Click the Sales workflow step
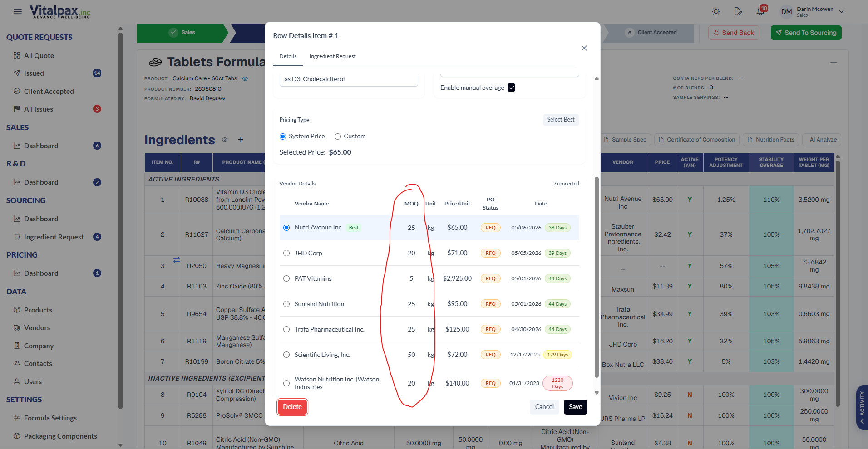 [182, 33]
